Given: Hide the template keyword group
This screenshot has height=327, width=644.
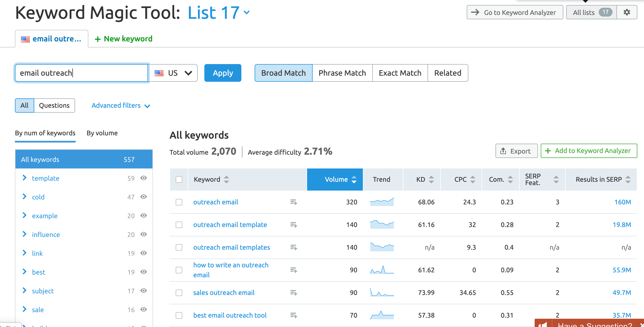Looking at the screenshot, I should [x=143, y=178].
